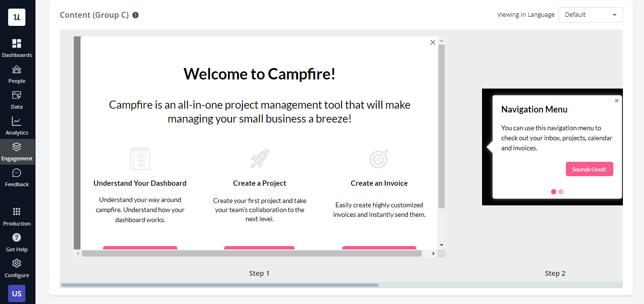Click the Step 1 preview scroll-down arrow
Viewport: 644px width, 304px height.
pyautogui.click(x=442, y=245)
